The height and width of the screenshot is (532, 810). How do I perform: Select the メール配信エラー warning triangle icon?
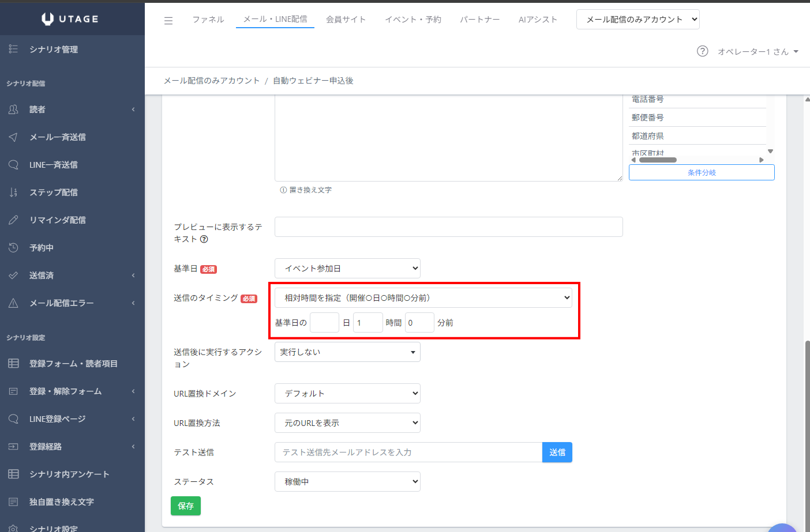click(13, 303)
